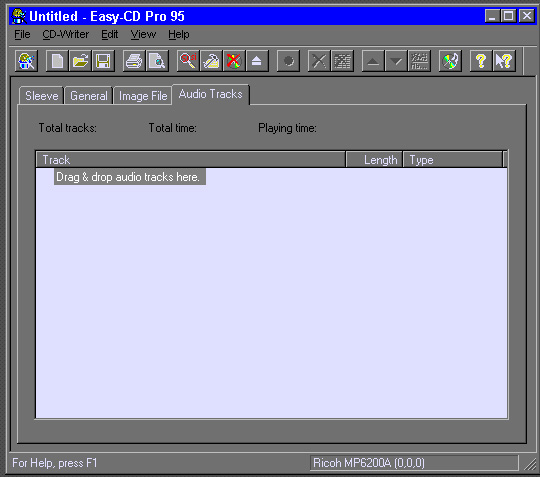Switch to the Image File tab
Image resolution: width=540 pixels, height=477 pixels.
(143, 96)
